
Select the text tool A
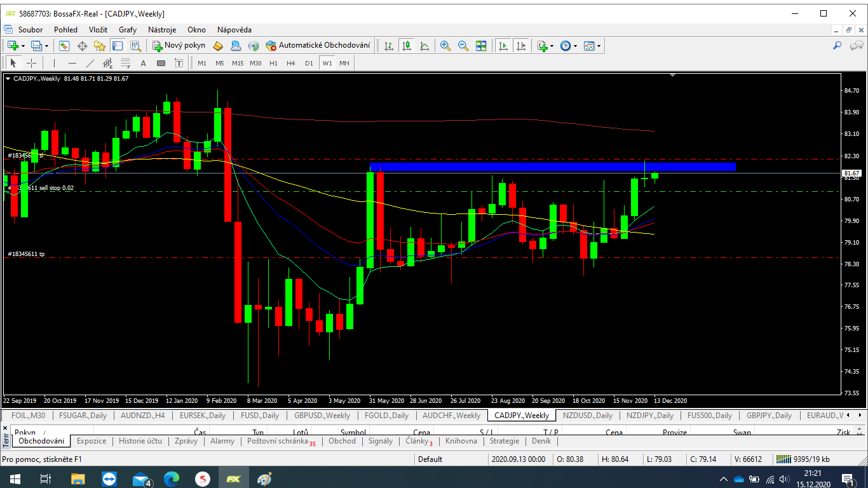(144, 63)
